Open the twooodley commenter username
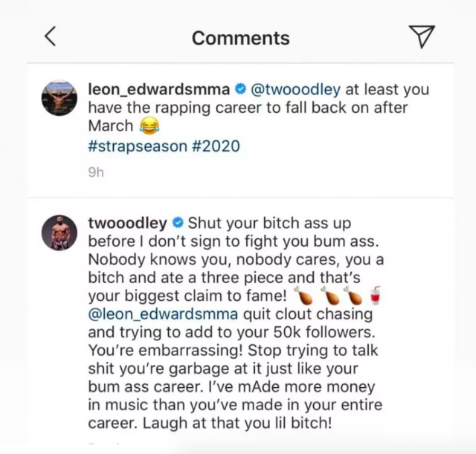 click(128, 222)
